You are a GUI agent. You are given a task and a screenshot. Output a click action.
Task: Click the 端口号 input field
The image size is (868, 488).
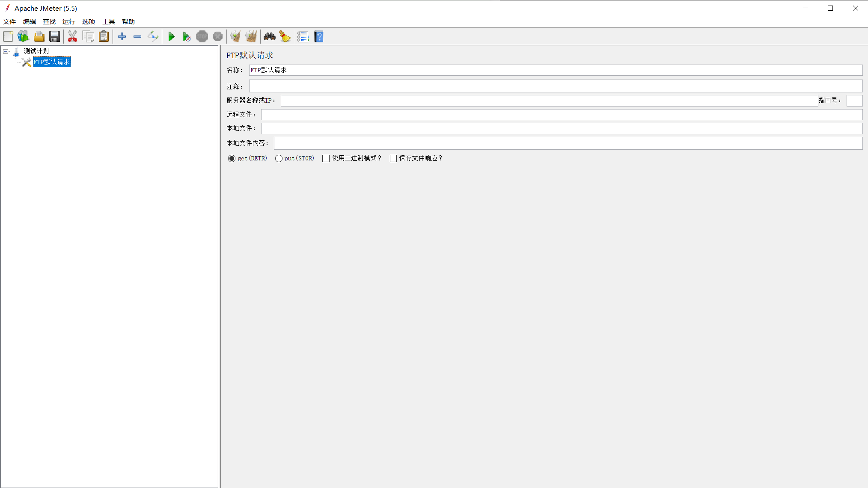point(854,101)
